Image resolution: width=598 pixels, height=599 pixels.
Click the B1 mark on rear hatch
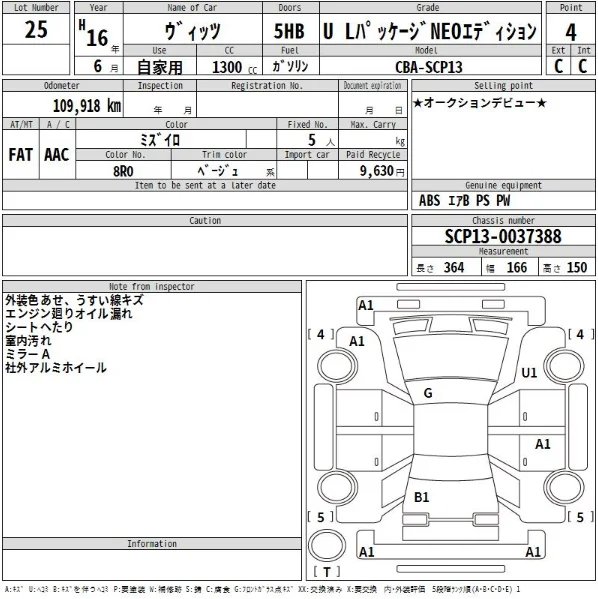click(x=421, y=497)
